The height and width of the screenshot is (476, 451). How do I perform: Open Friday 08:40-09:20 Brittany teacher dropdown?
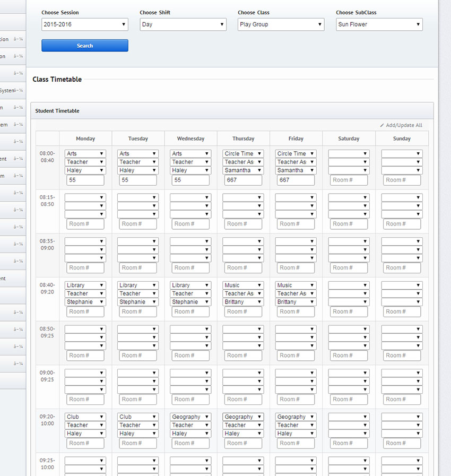coord(296,302)
